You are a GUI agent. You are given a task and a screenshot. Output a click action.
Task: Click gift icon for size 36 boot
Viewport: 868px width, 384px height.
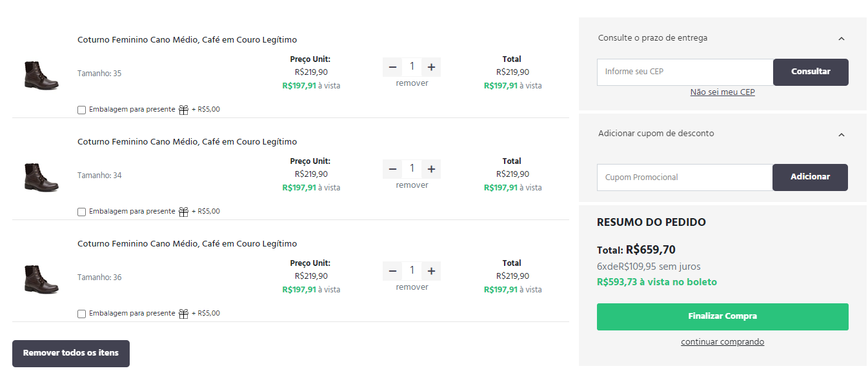(x=183, y=314)
